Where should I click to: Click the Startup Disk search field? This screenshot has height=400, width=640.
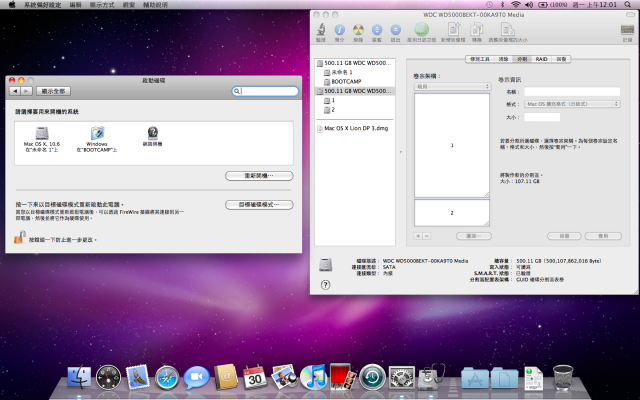tap(265, 91)
